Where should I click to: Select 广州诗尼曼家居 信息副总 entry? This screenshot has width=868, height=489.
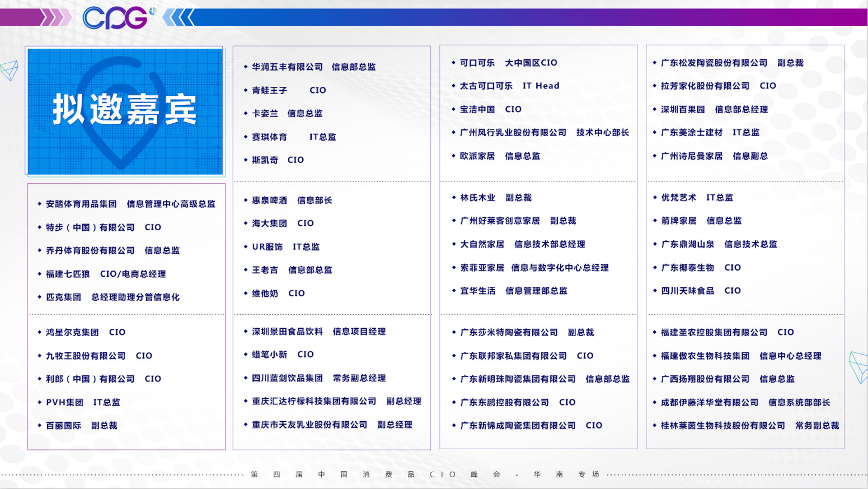(x=714, y=156)
